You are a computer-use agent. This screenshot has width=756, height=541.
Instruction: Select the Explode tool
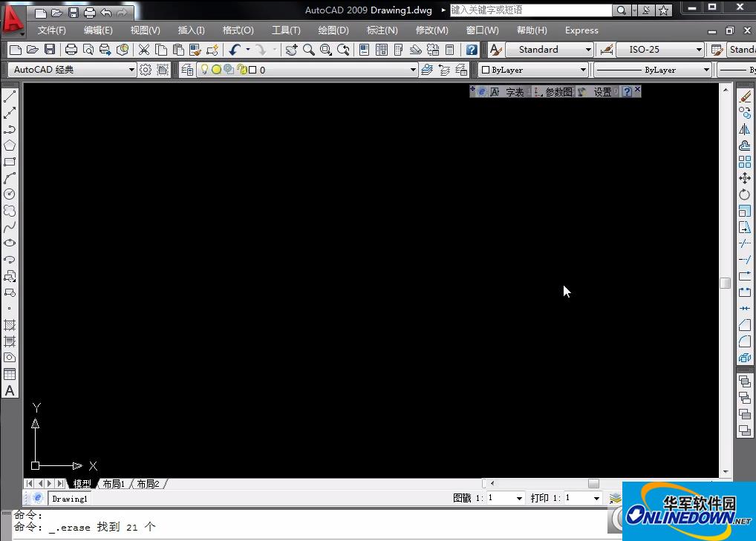pyautogui.click(x=745, y=358)
